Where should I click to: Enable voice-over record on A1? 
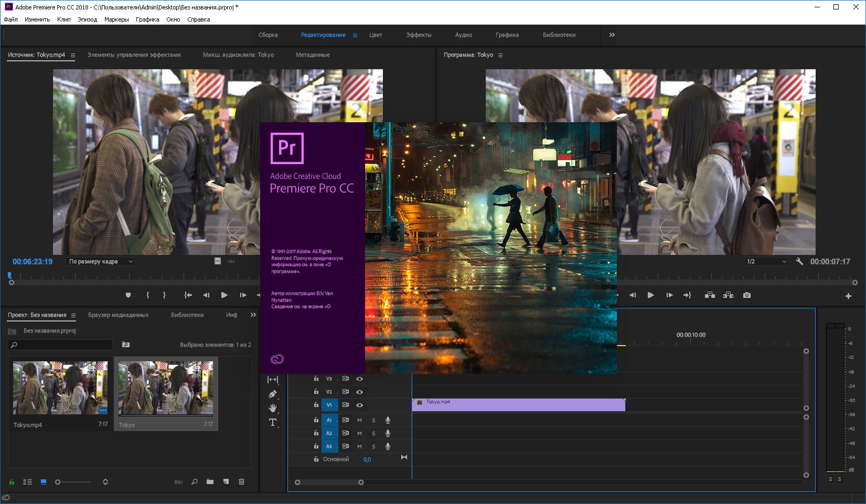388,420
